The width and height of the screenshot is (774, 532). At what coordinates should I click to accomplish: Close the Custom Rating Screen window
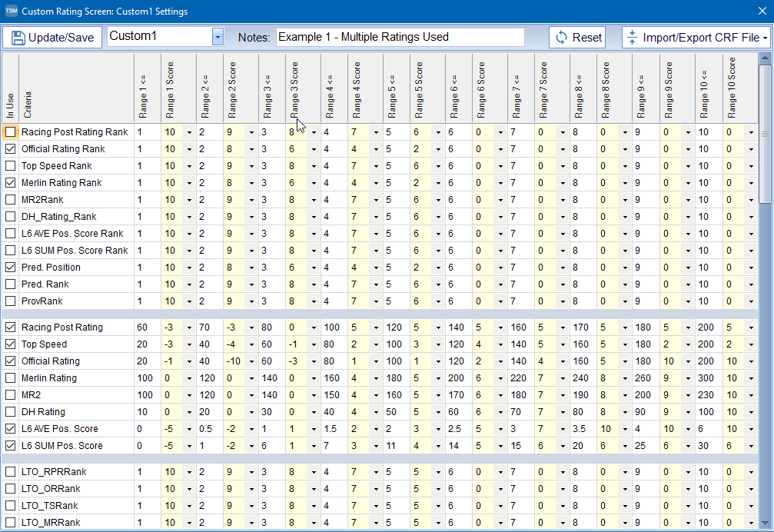point(761,12)
